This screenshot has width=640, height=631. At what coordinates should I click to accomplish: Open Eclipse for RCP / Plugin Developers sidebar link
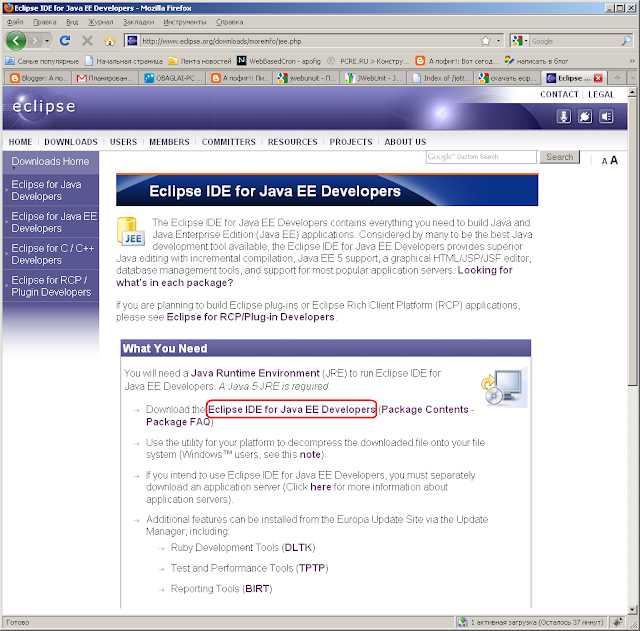tap(51, 286)
